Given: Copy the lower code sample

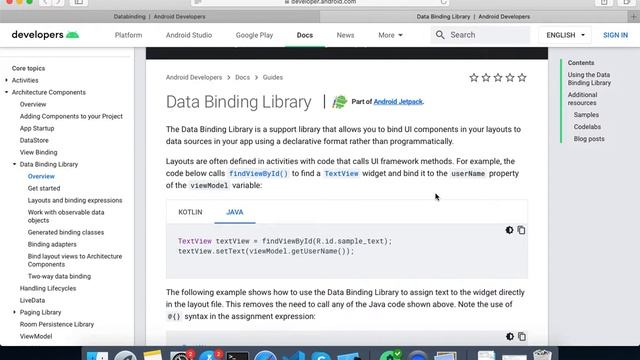Looking at the screenshot, I should tap(522, 337).
